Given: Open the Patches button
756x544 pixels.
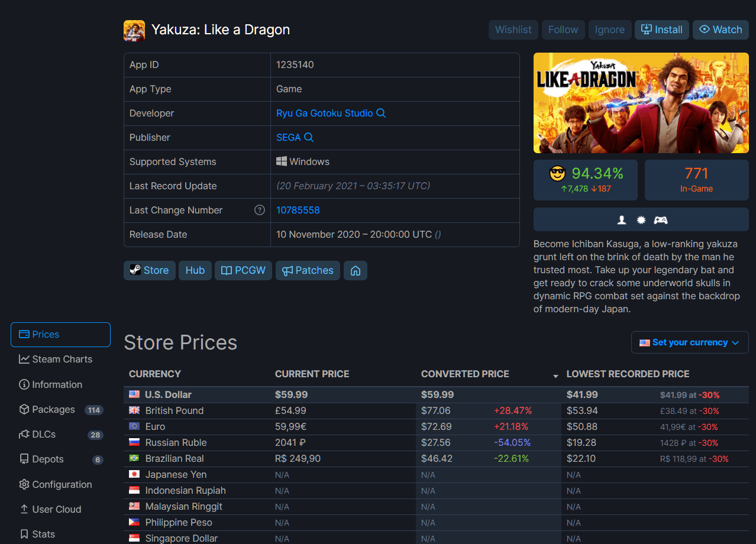Looking at the screenshot, I should pyautogui.click(x=308, y=270).
